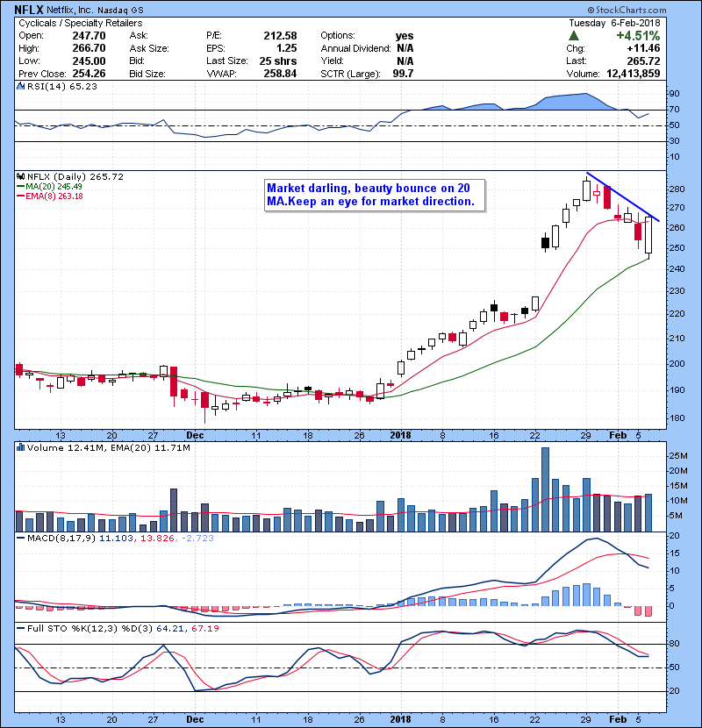The image size is (702, 728).
Task: Click the Volume panel bar-chart icon
Action: (21, 447)
